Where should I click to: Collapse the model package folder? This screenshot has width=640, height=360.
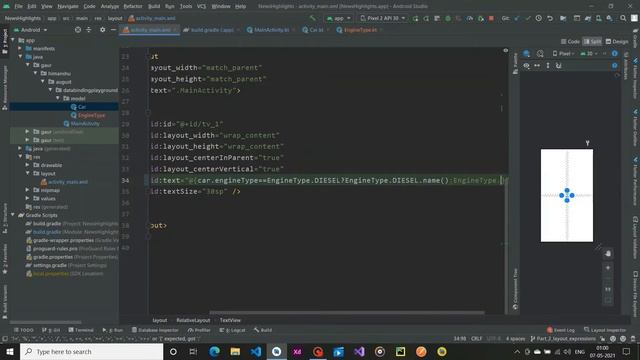coord(58,98)
